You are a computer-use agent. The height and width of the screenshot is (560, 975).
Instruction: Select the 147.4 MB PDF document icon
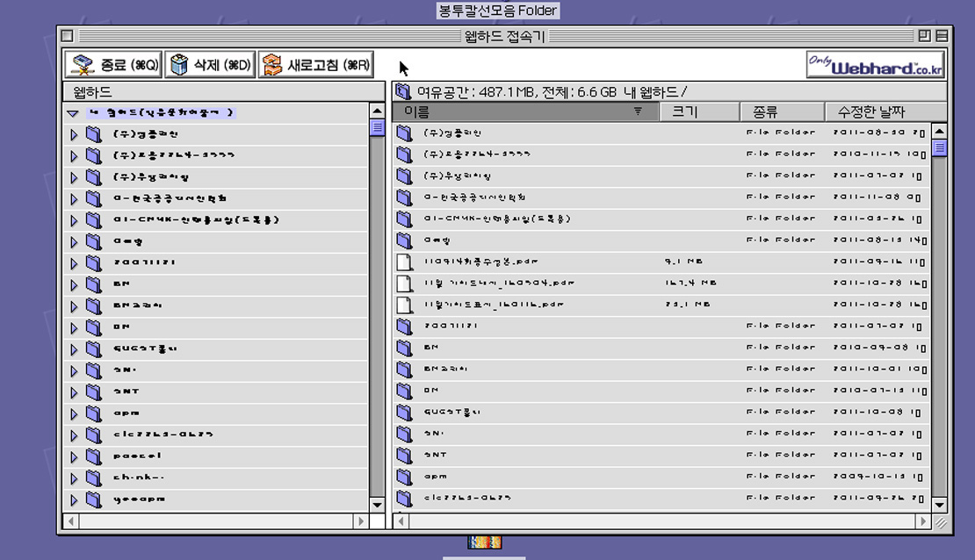coord(404,284)
